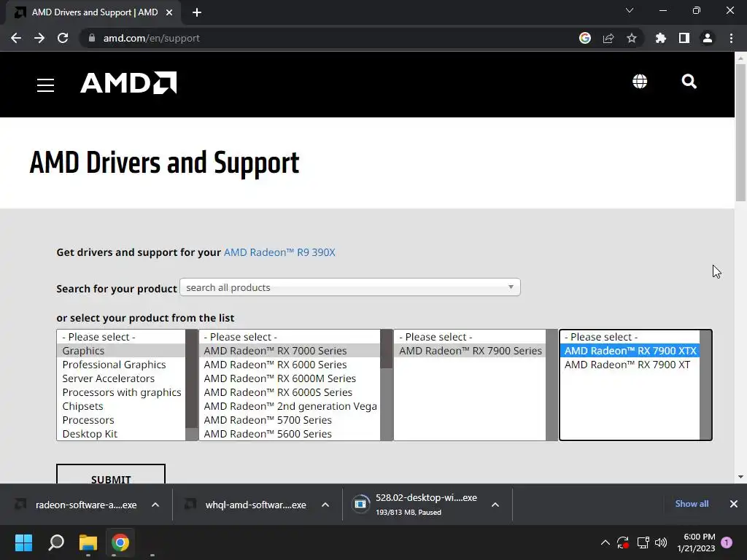
Task: Select Graphics in product category list
Action: (x=121, y=351)
